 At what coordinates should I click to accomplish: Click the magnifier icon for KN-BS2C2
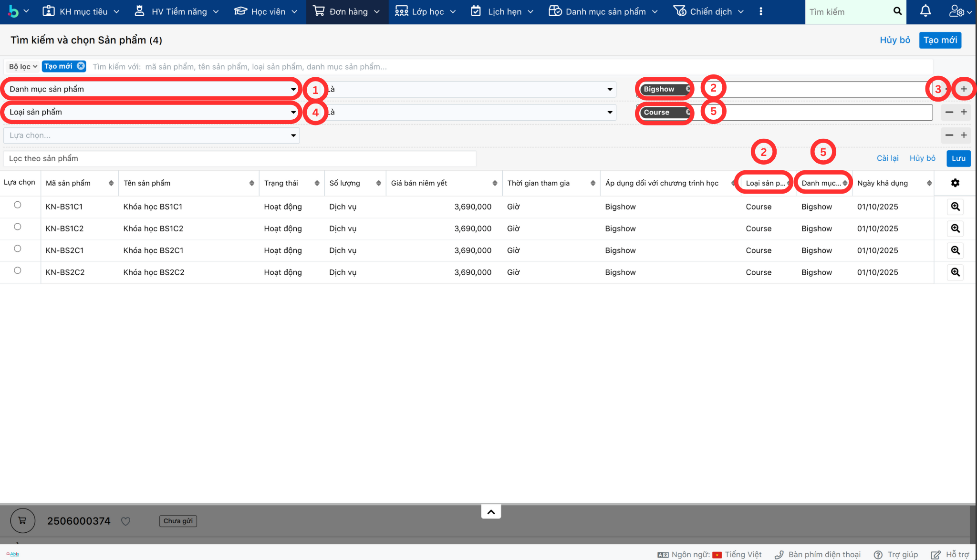pyautogui.click(x=955, y=272)
